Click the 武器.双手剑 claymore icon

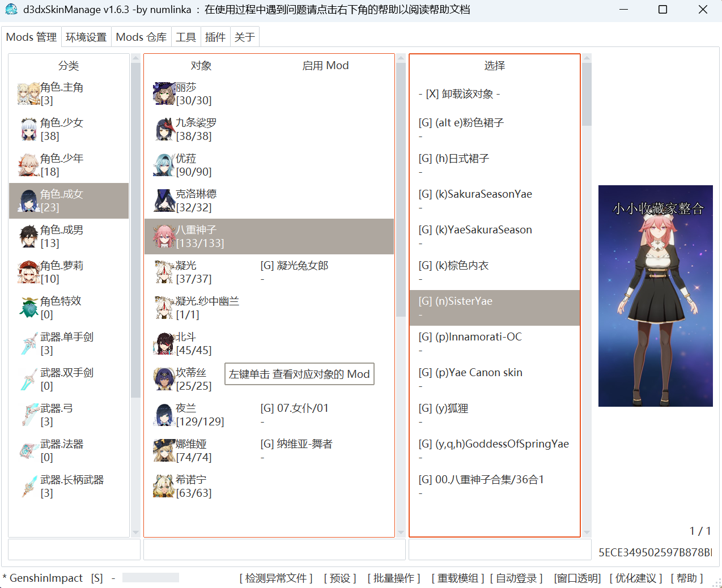pyautogui.click(x=28, y=380)
